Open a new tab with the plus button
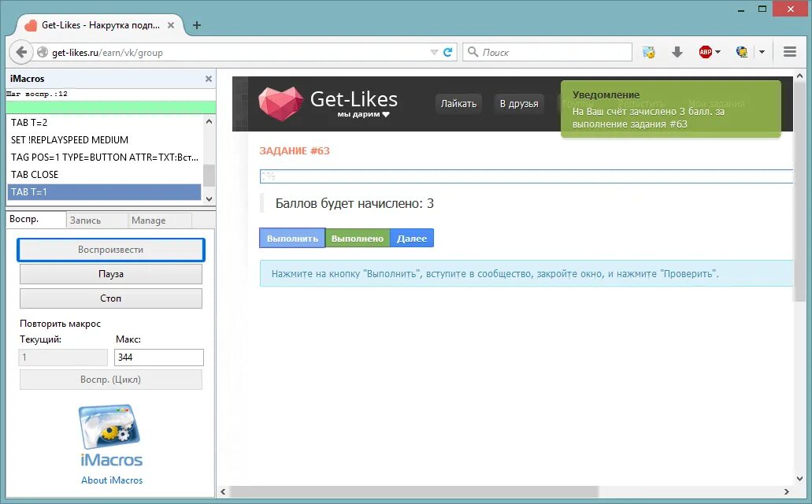 [197, 25]
